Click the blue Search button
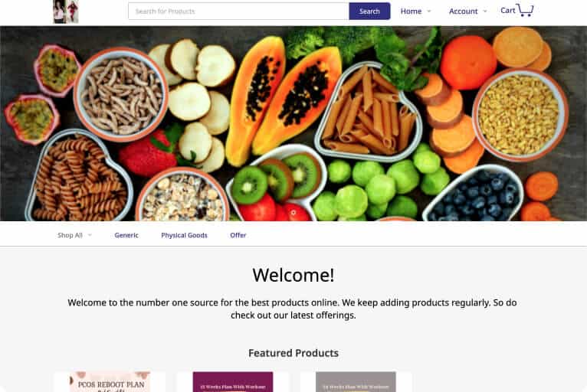 click(x=369, y=11)
